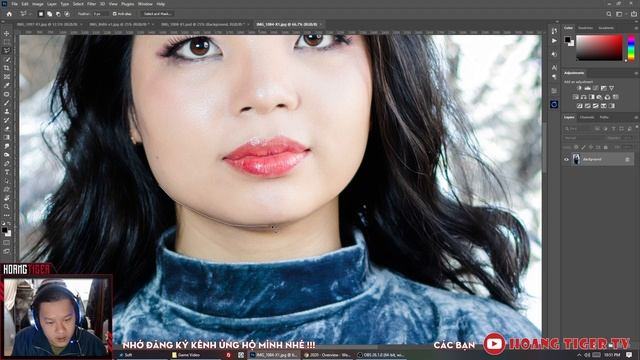Select the Frame tool
The width and height of the screenshot is (640, 360).
(x=7, y=77)
